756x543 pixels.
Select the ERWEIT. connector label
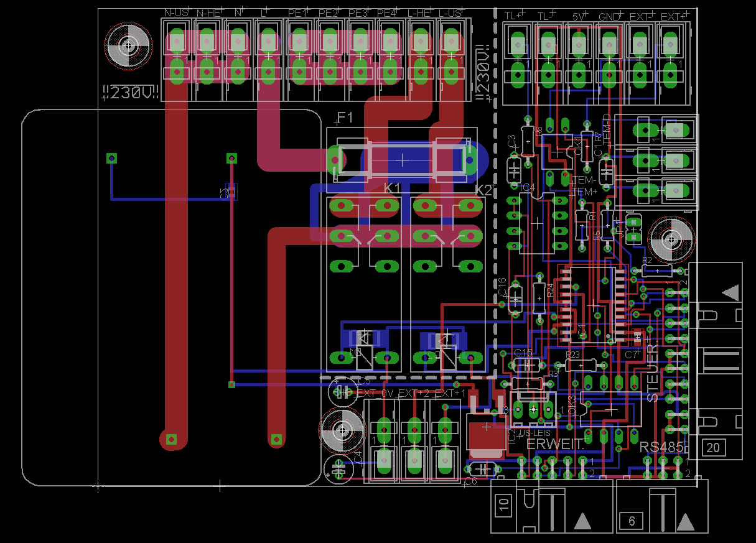[556, 443]
